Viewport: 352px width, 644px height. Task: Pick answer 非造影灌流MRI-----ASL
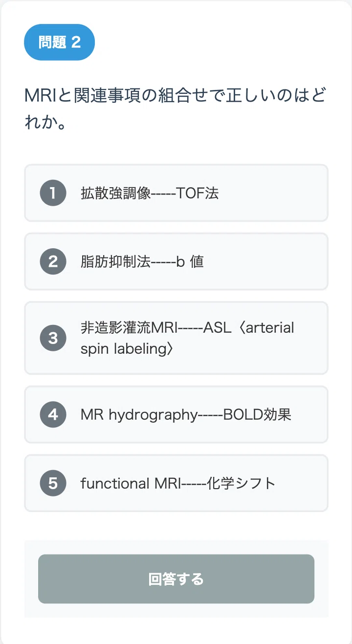(176, 338)
